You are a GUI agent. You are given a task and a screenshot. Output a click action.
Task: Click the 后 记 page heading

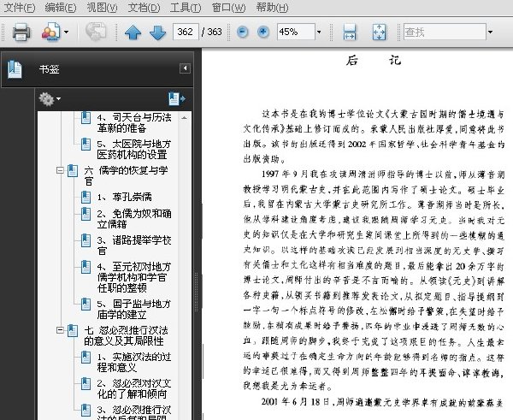tap(374, 61)
